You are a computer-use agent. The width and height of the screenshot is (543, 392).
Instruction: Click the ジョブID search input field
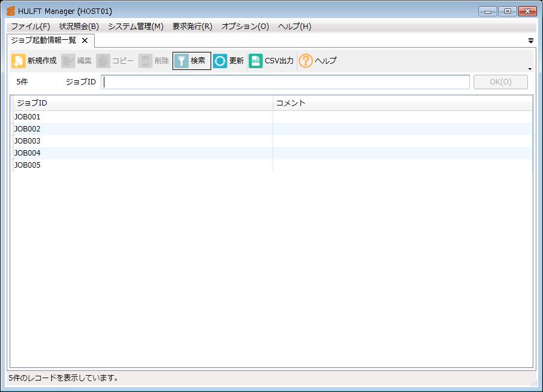click(285, 82)
